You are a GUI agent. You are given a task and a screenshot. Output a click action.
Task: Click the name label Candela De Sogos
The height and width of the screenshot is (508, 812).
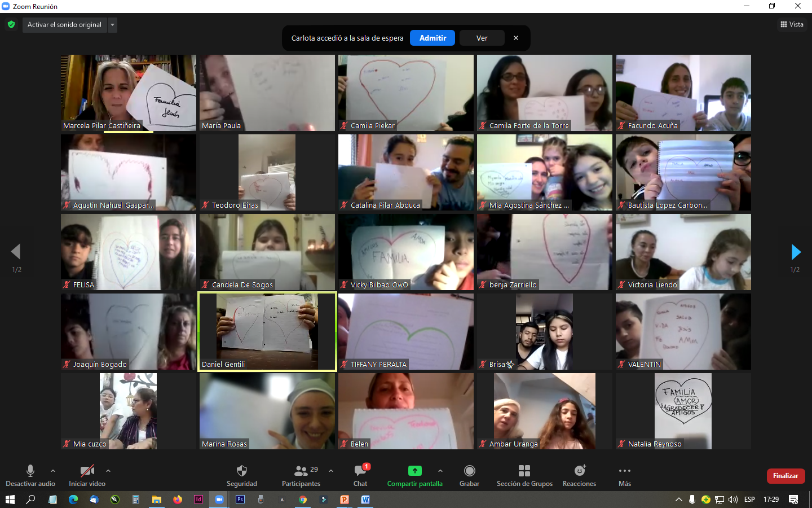point(242,285)
